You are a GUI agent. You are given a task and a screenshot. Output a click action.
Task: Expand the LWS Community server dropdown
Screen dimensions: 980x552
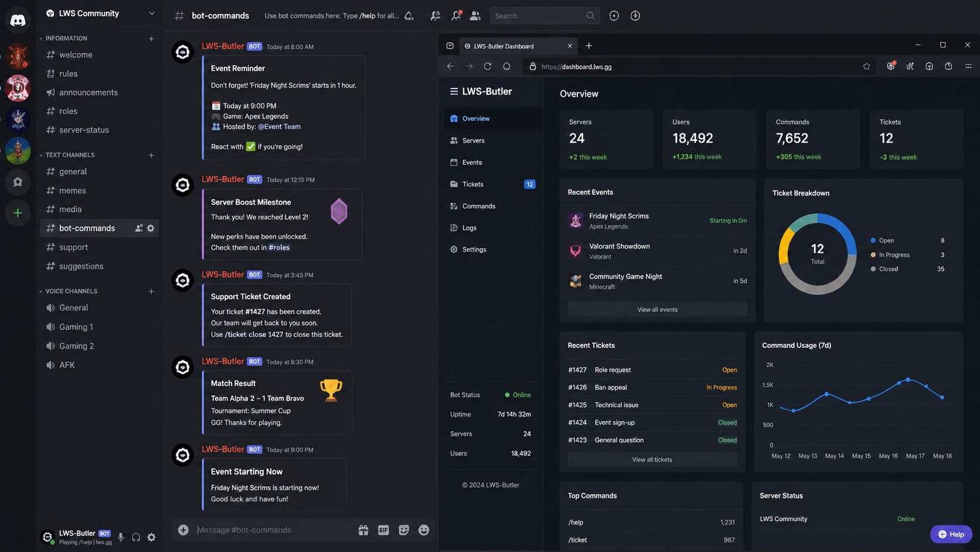[x=152, y=13]
